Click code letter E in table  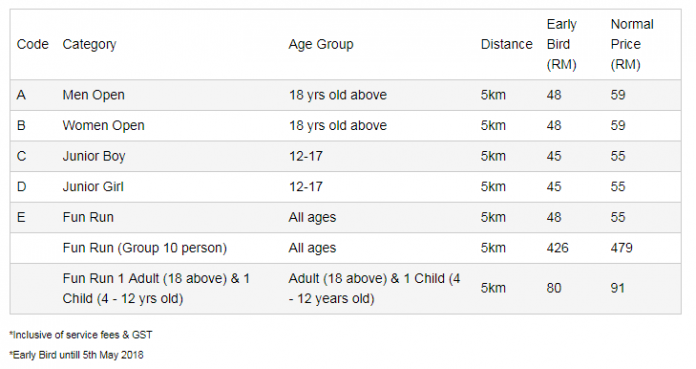[21, 218]
